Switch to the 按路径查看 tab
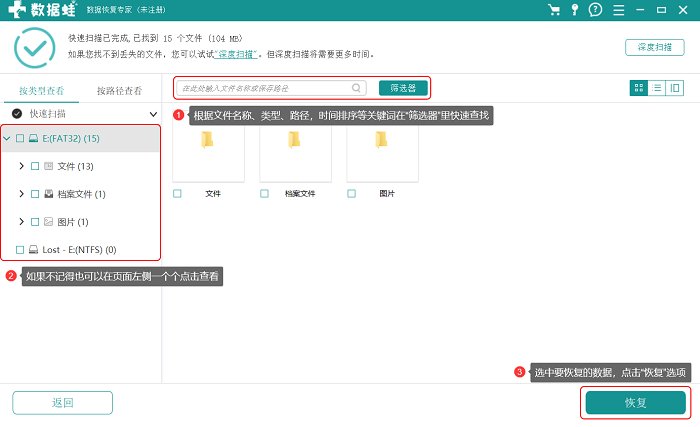The image size is (700, 427). pyautogui.click(x=120, y=91)
